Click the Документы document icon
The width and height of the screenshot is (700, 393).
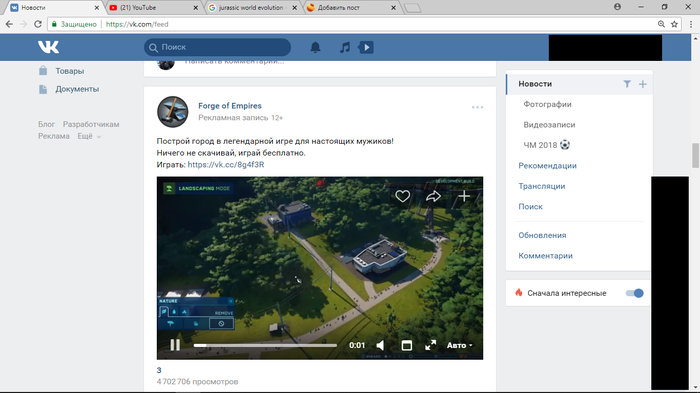[x=43, y=89]
